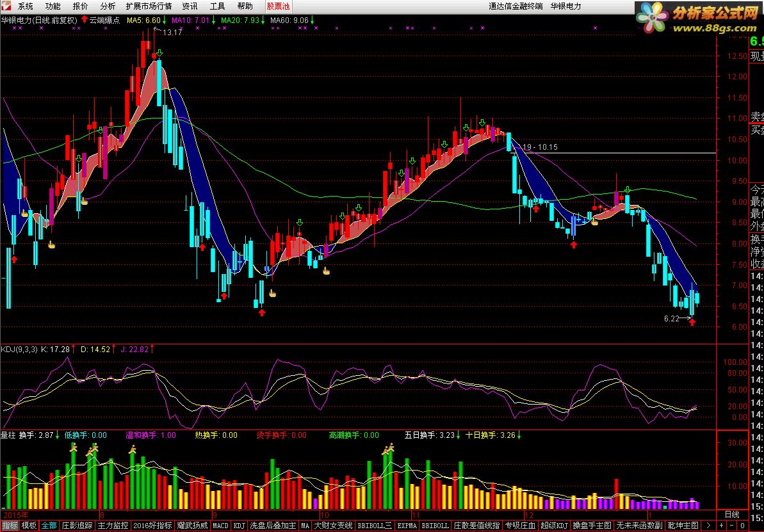Click the red TDX application logo icon
Screen dimensions: 764x532
tap(6, 6)
